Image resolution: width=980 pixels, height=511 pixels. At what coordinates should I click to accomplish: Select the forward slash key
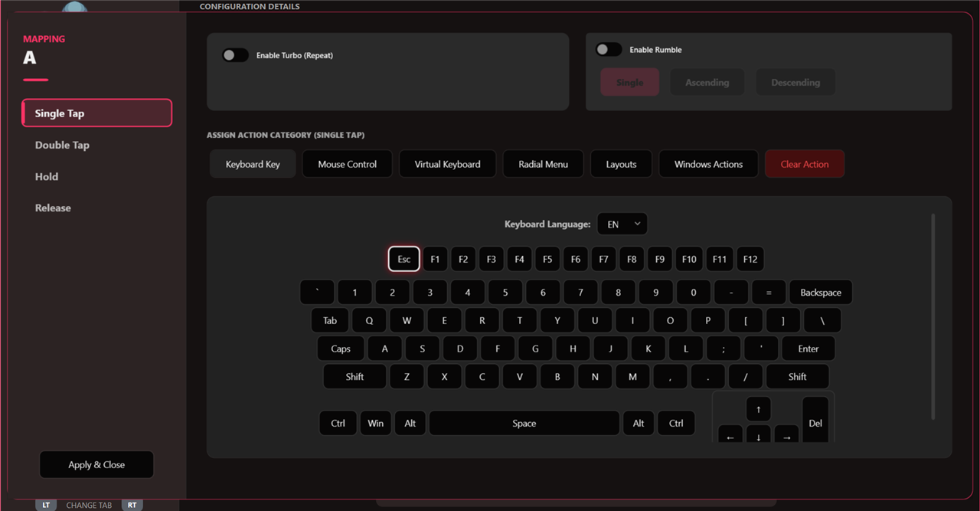746,376
